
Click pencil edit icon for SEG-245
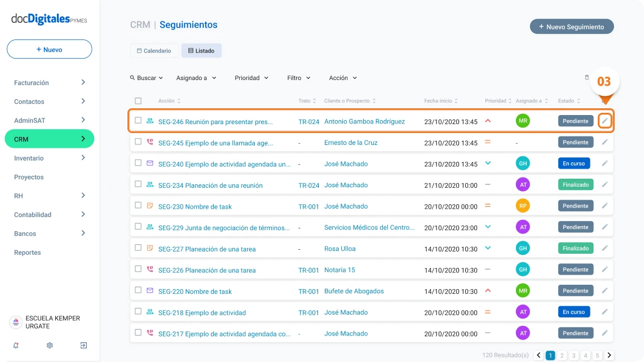point(605,142)
